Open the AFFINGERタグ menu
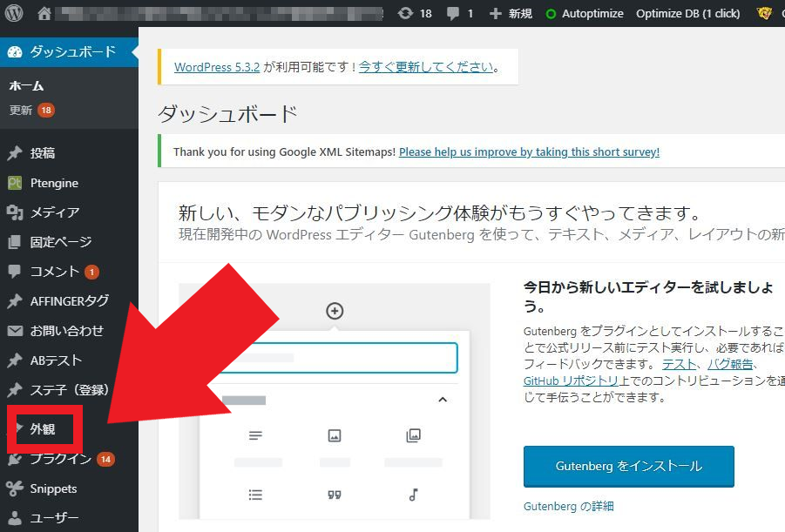 click(x=69, y=300)
